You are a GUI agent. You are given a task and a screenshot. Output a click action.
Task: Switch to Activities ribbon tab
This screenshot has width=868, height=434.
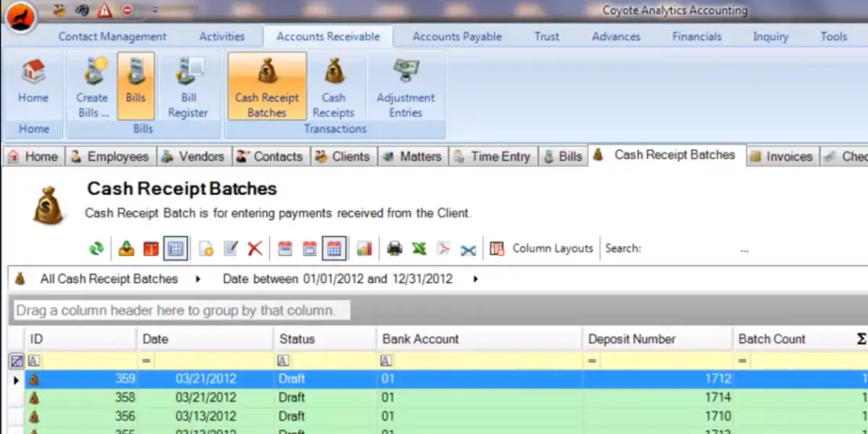click(x=221, y=36)
